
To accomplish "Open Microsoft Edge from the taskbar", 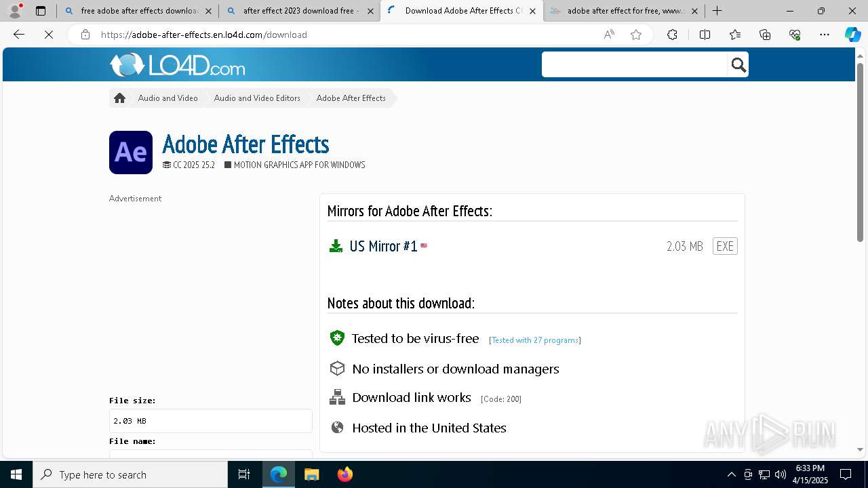I will [x=279, y=474].
